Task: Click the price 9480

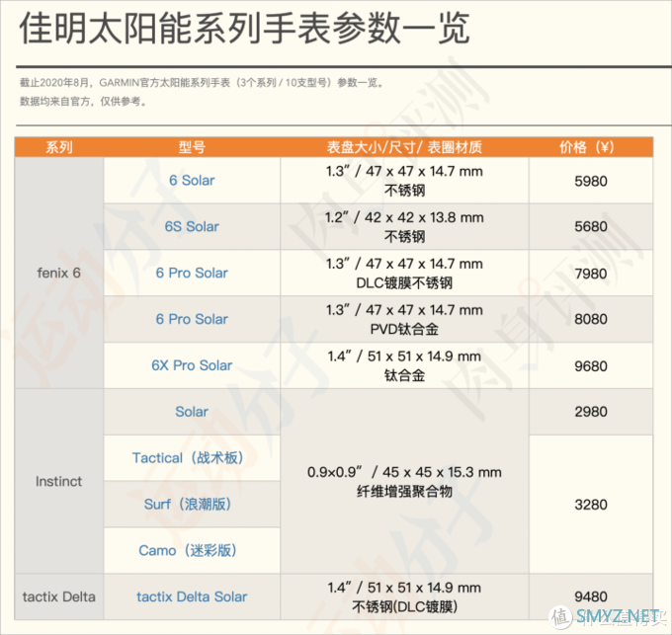Action: click(x=591, y=596)
